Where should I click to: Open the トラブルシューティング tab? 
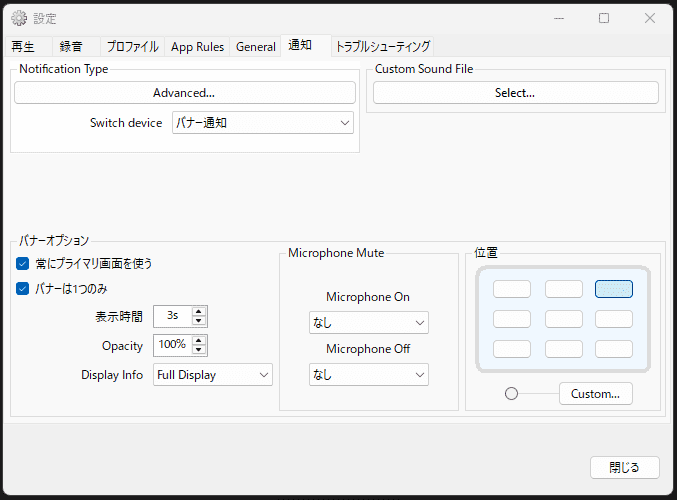coord(383,47)
